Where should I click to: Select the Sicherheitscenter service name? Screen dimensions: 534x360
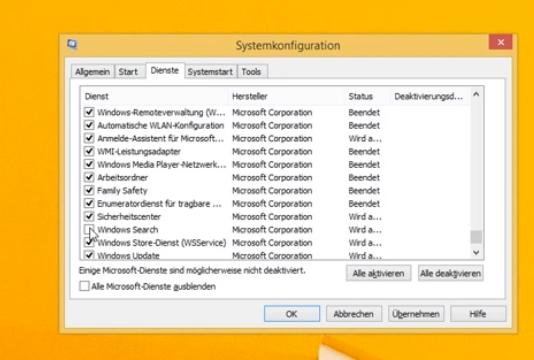coord(129,217)
